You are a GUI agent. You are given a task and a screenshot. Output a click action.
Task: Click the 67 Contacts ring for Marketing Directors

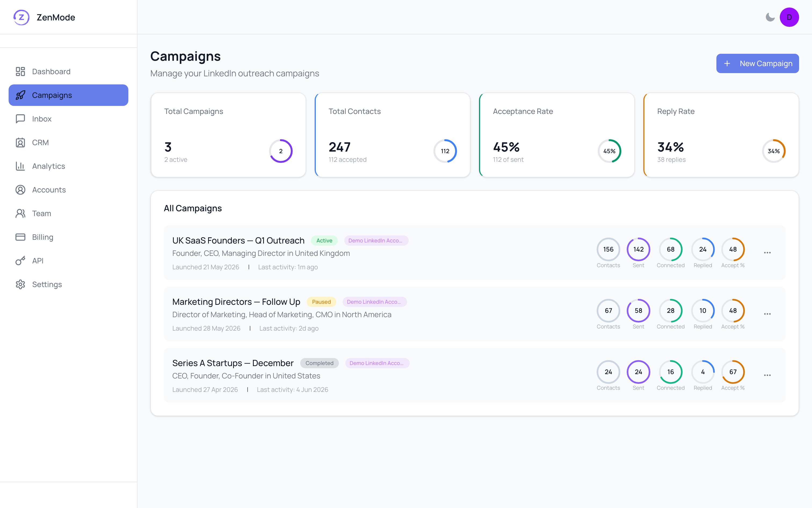coord(608,310)
